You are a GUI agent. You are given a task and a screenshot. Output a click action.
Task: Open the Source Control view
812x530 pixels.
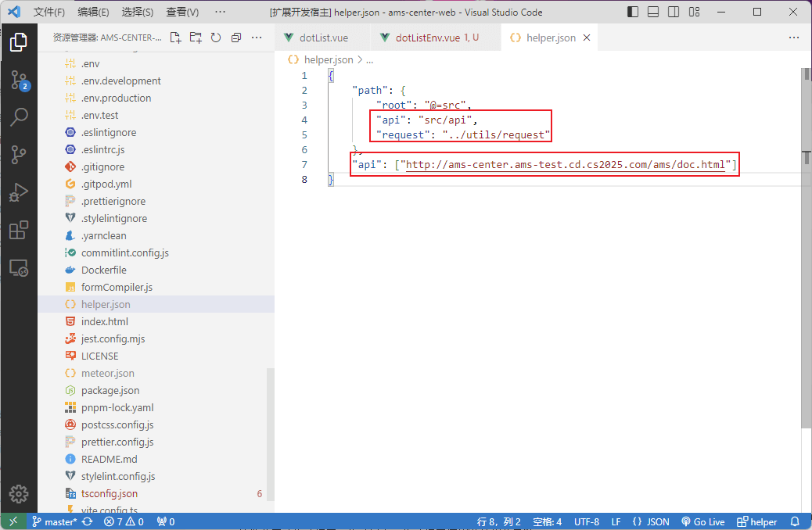point(19,80)
